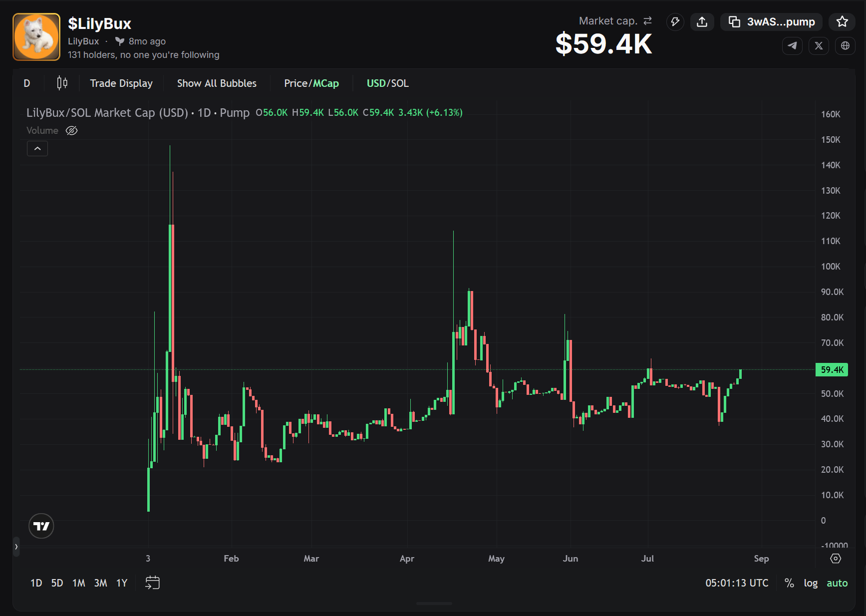Click the LilyBux dog token avatar

(36, 37)
